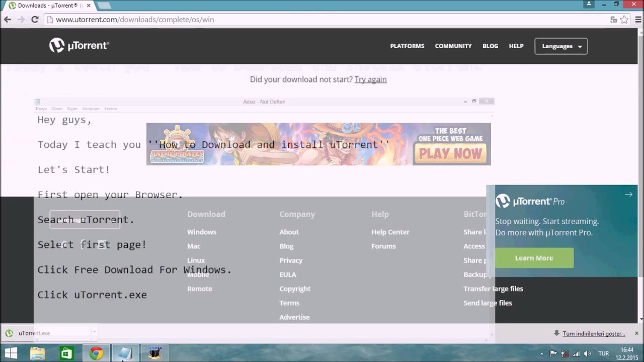This screenshot has width=644, height=362.
Task: Go to BLOG page
Action: (x=490, y=46)
